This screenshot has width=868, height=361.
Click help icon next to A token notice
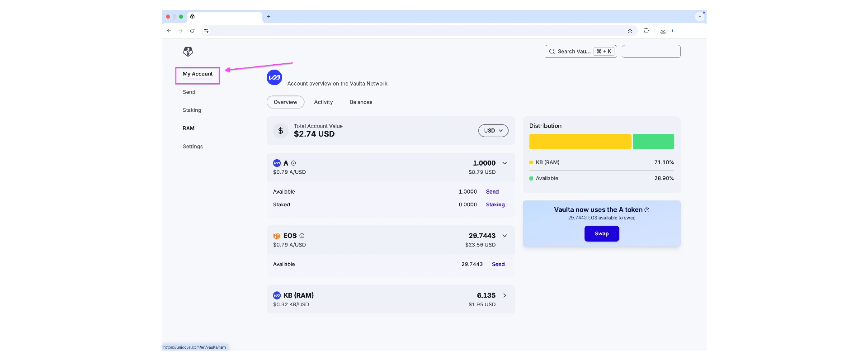pos(647,210)
